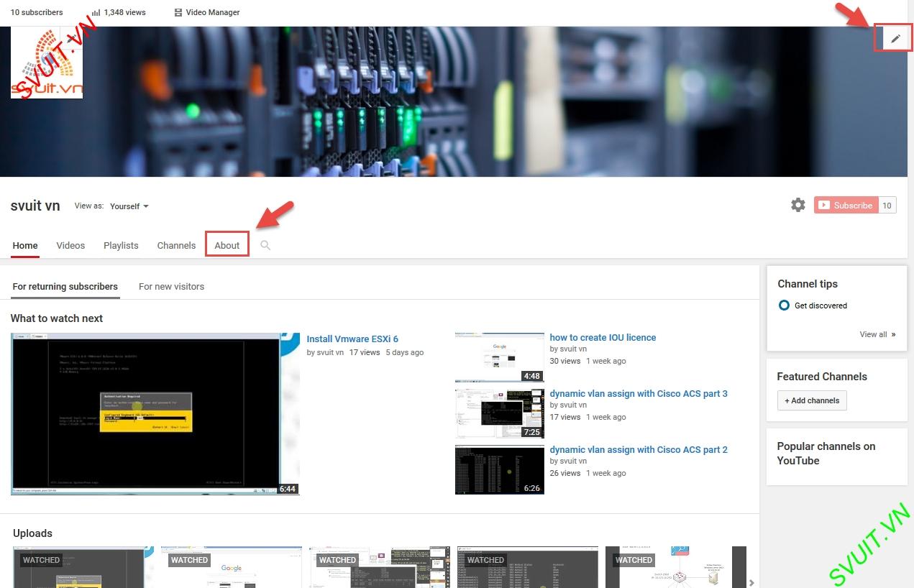Click watched upload thumbnail showing Google page

coord(231,567)
